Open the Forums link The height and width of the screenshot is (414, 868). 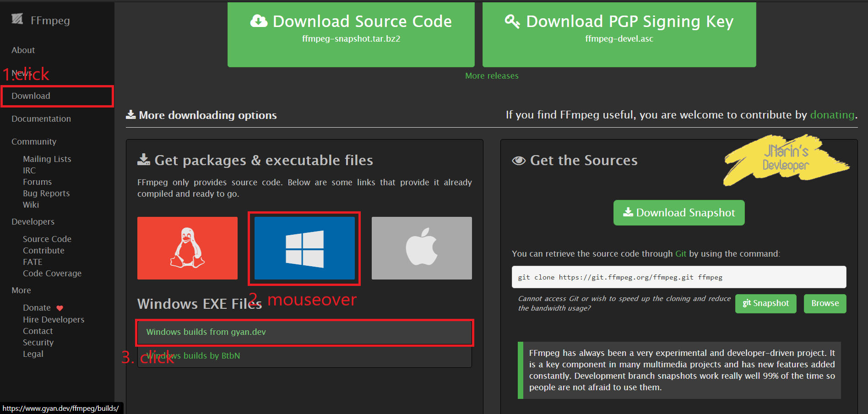tap(37, 182)
